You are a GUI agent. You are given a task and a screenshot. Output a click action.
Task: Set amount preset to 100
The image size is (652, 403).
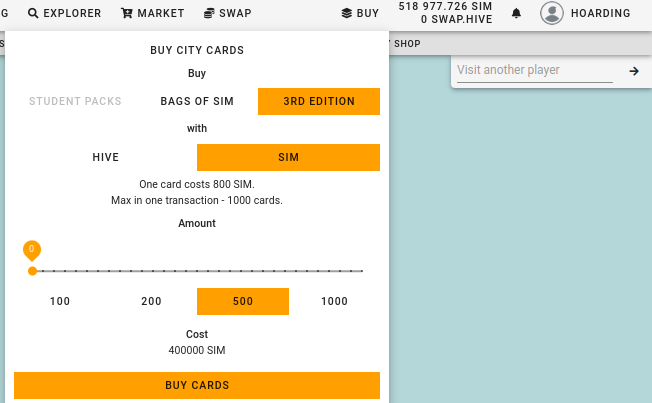coord(60,301)
